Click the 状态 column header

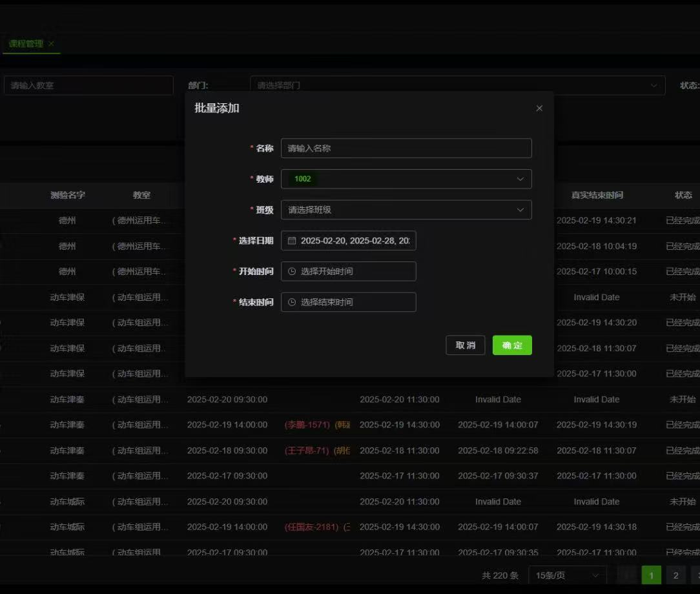[683, 195]
